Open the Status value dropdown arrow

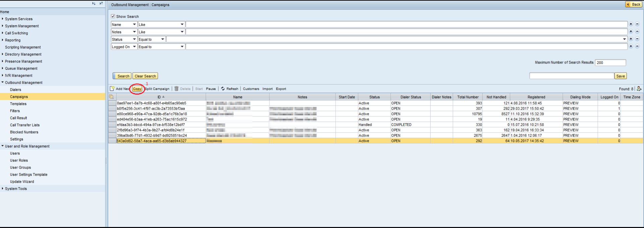(625, 39)
